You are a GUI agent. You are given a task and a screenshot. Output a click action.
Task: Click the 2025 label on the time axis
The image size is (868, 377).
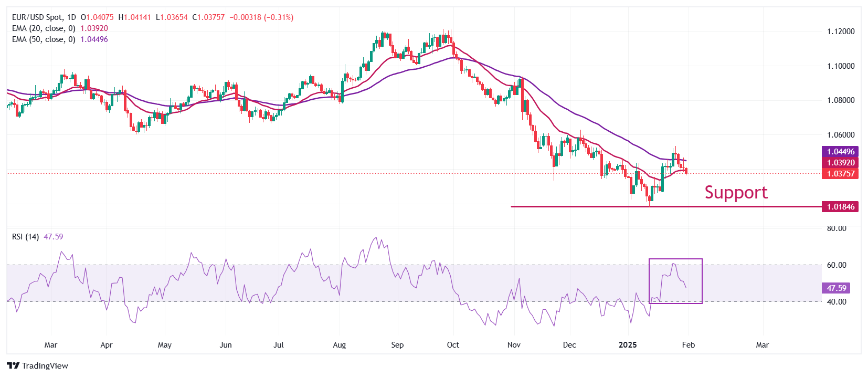pyautogui.click(x=628, y=345)
